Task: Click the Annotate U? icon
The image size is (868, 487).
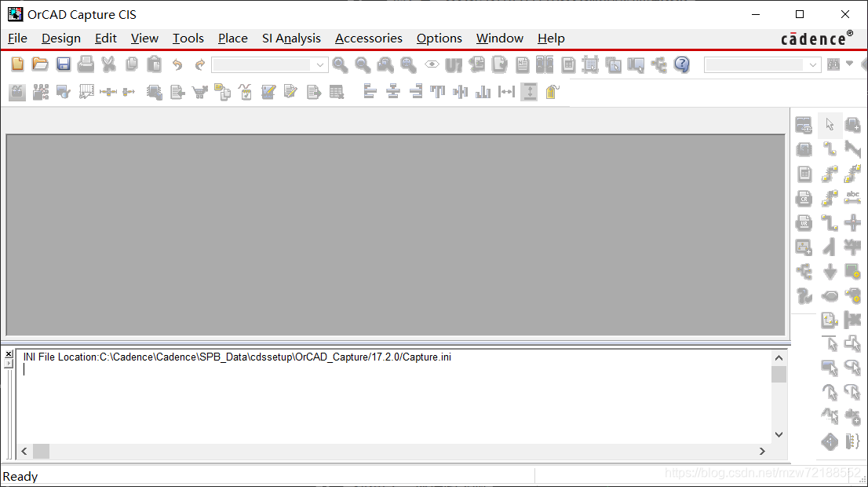Action: 454,65
